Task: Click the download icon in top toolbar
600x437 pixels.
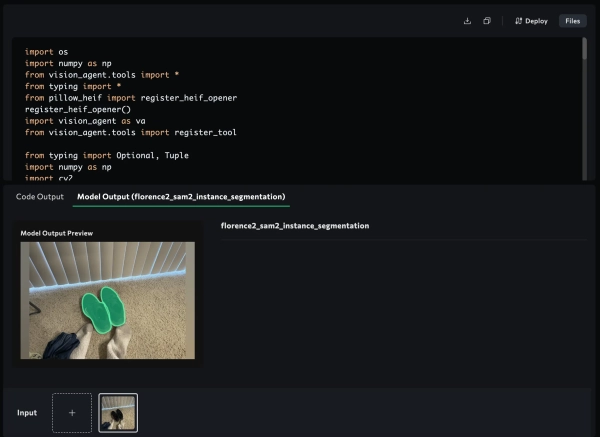Action: point(467,20)
